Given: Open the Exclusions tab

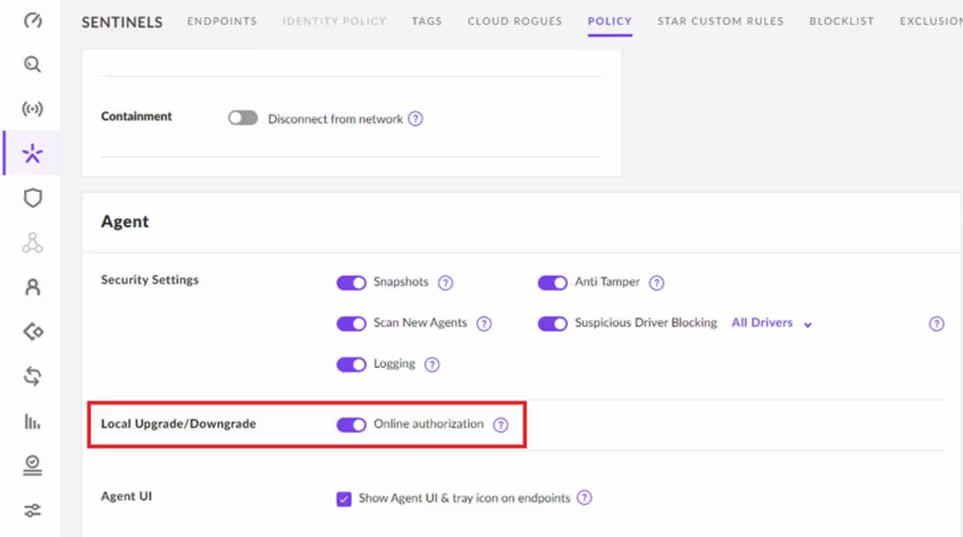Looking at the screenshot, I should [931, 21].
